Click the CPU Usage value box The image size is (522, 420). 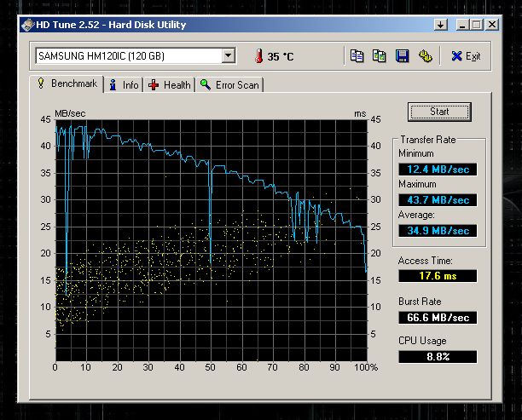click(x=437, y=357)
